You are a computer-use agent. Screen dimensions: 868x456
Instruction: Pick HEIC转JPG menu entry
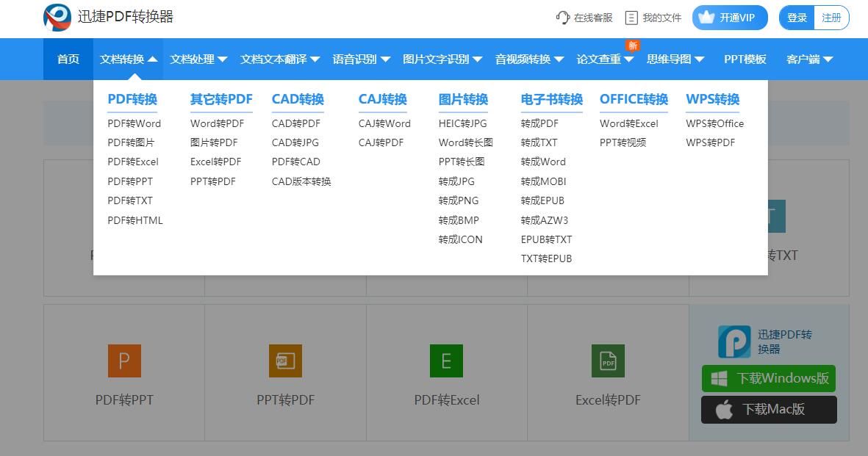[x=462, y=123]
